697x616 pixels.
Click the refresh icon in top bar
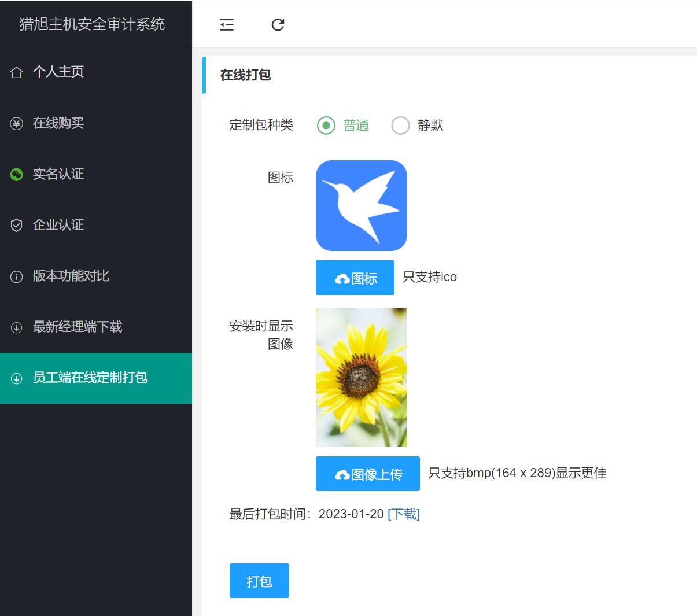tap(278, 24)
